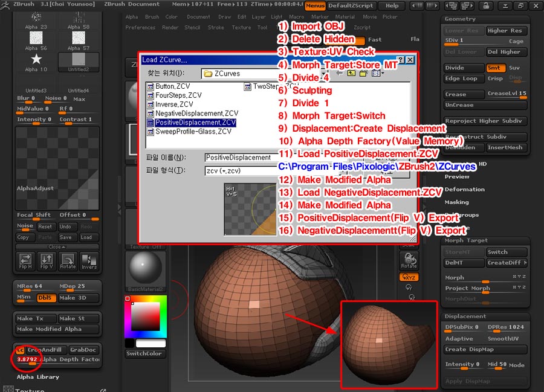Open the Brush menu
Viewport: 544px width, 392px height.
point(152,17)
